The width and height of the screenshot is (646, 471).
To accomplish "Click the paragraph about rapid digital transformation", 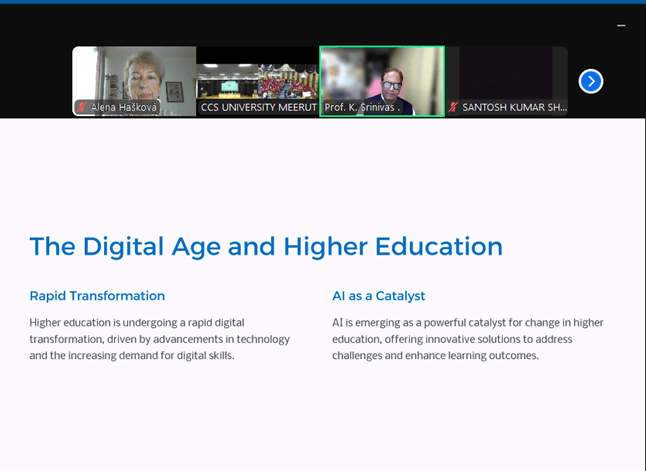I will [x=160, y=339].
